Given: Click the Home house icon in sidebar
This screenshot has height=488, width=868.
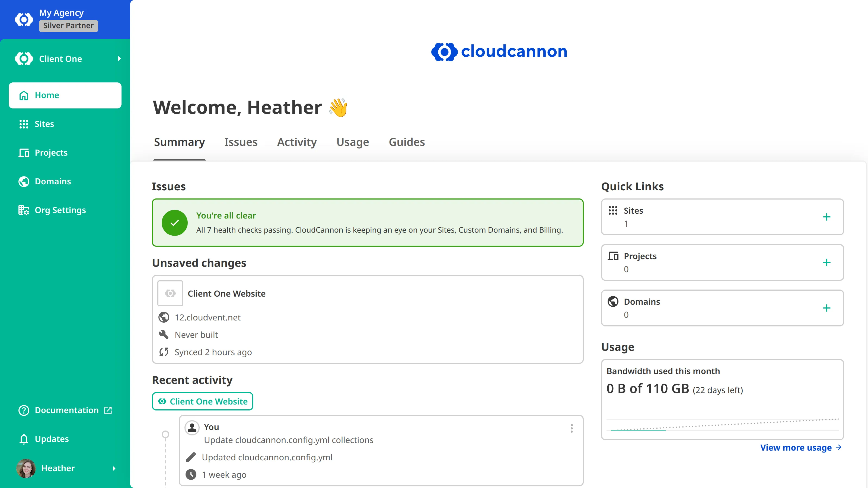Looking at the screenshot, I should 24,95.
